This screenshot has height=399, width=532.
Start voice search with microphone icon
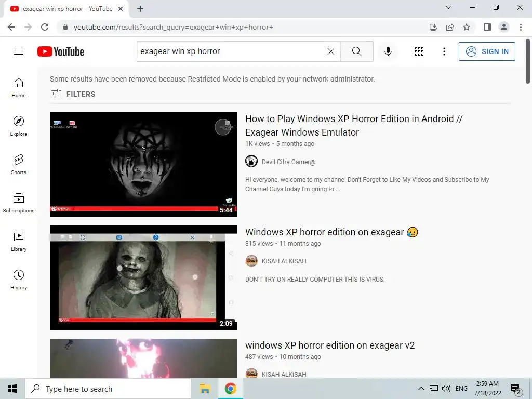point(388,51)
